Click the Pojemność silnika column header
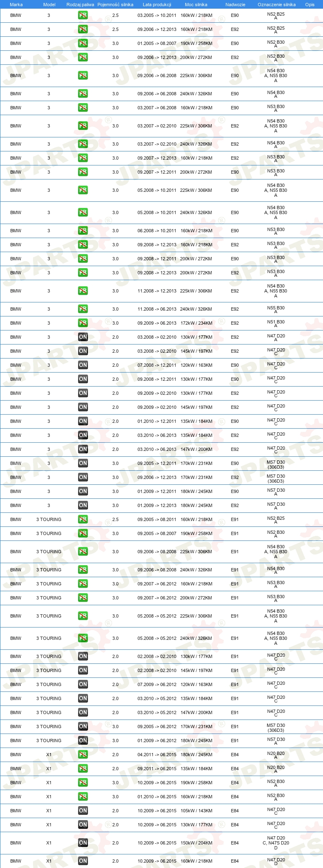Screen dimensions: 323x868 [x=115, y=5]
